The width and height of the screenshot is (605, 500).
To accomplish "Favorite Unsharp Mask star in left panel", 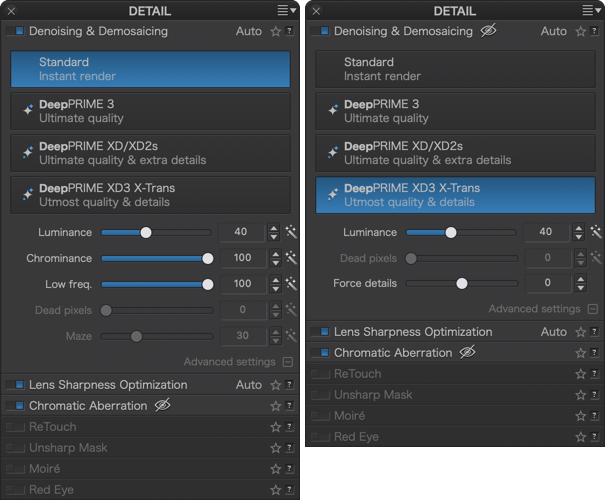I will pyautogui.click(x=275, y=448).
